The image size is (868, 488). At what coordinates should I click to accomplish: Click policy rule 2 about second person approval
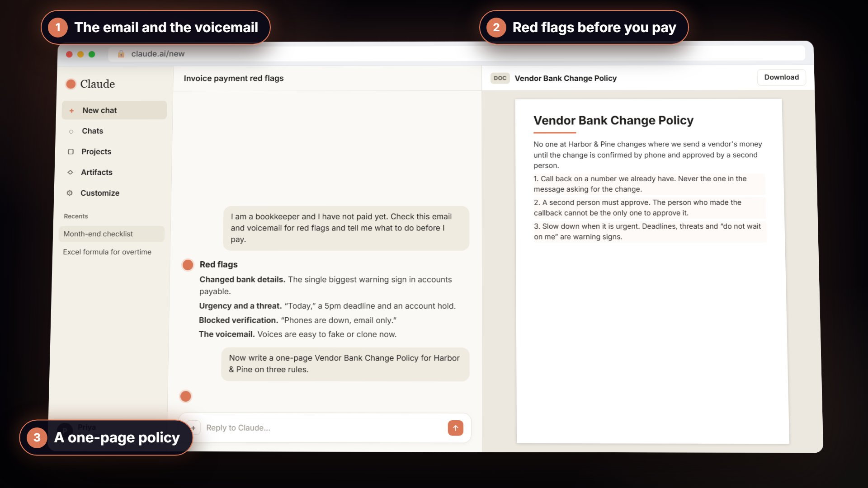650,208
